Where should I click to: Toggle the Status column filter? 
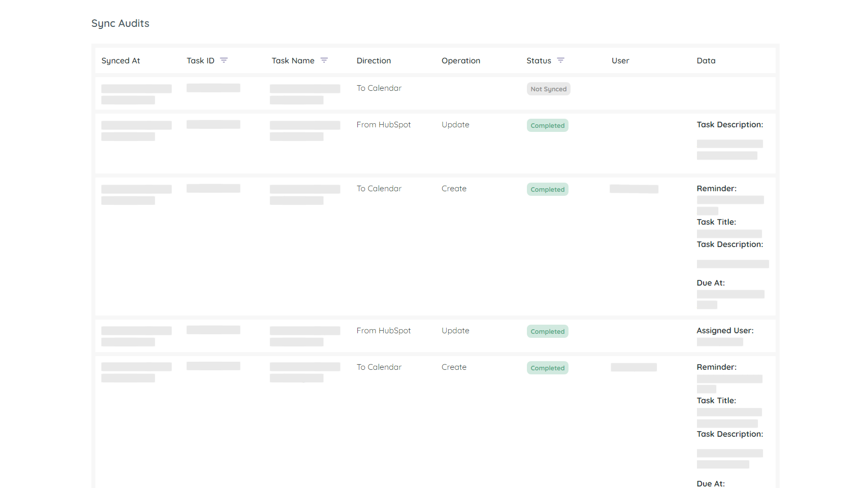(561, 60)
